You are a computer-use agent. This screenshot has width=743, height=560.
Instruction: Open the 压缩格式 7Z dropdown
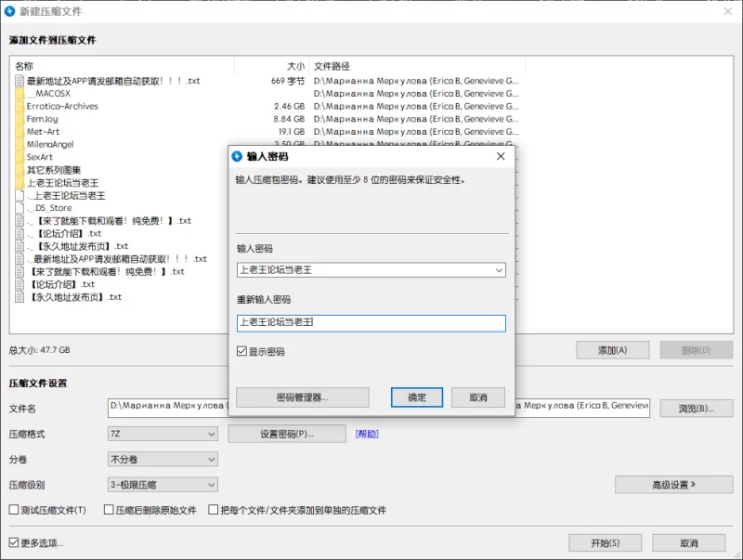[163, 434]
